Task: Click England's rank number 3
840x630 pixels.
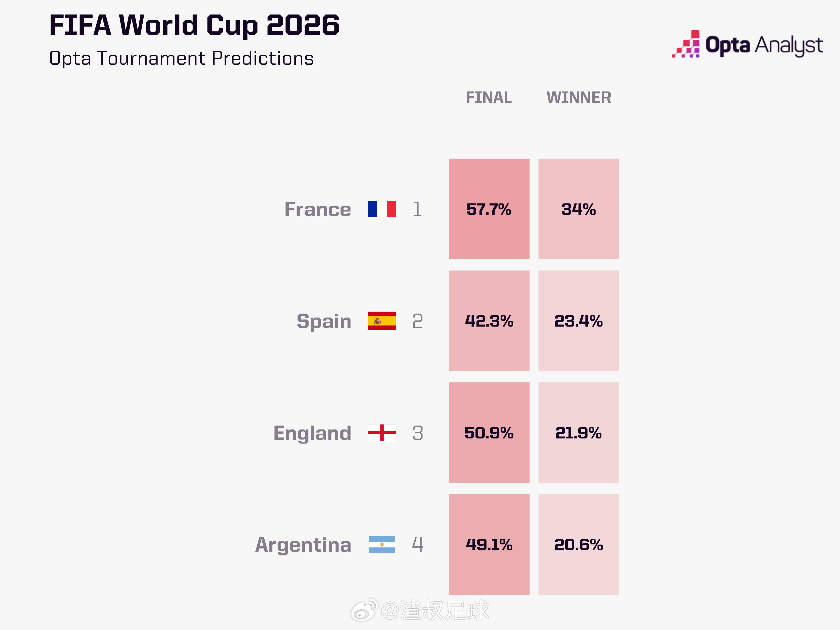Action: tap(418, 433)
